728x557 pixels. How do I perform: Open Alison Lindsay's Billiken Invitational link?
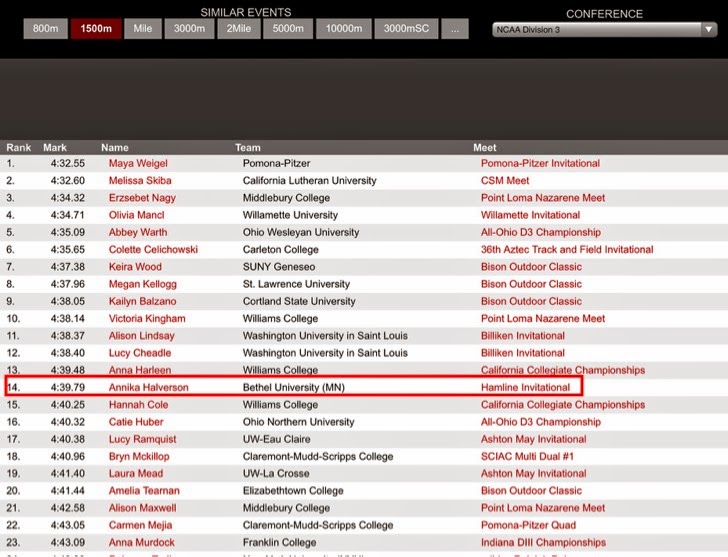[x=523, y=336]
